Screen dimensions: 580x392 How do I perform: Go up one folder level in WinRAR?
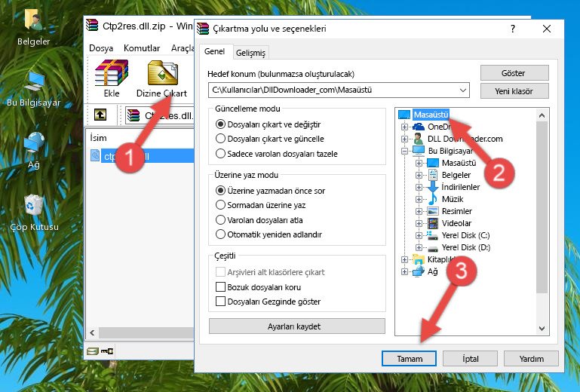pos(100,115)
